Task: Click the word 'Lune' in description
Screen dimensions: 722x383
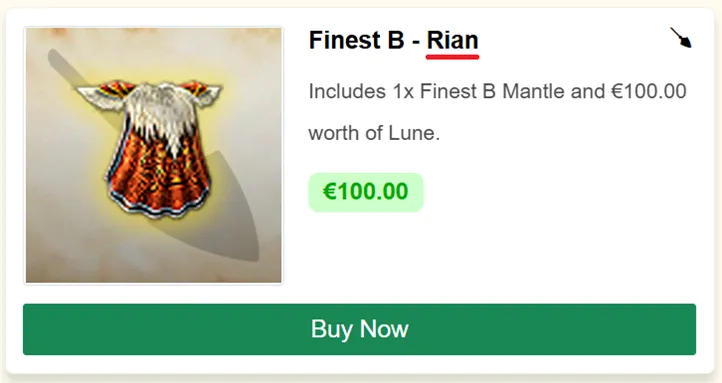Action: (x=412, y=133)
